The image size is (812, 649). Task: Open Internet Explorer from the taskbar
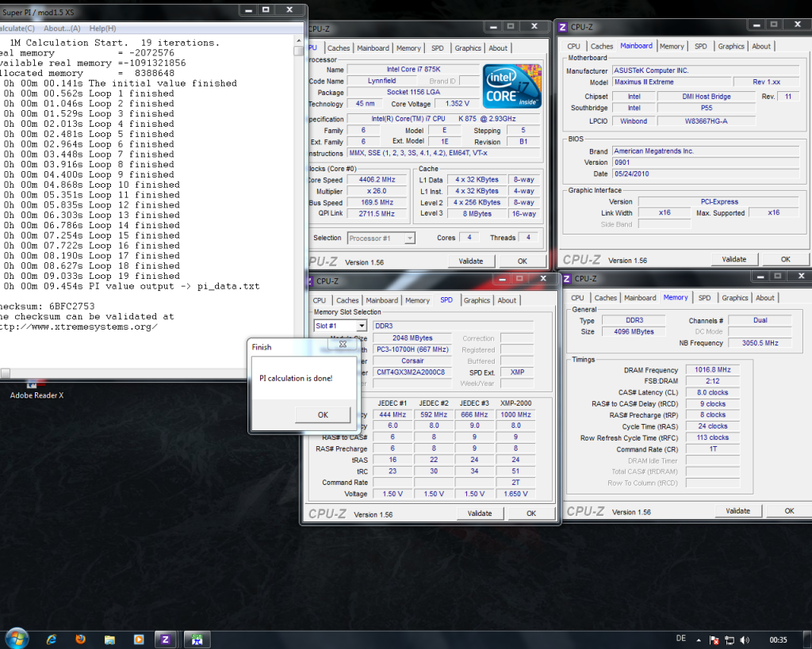pos(51,639)
